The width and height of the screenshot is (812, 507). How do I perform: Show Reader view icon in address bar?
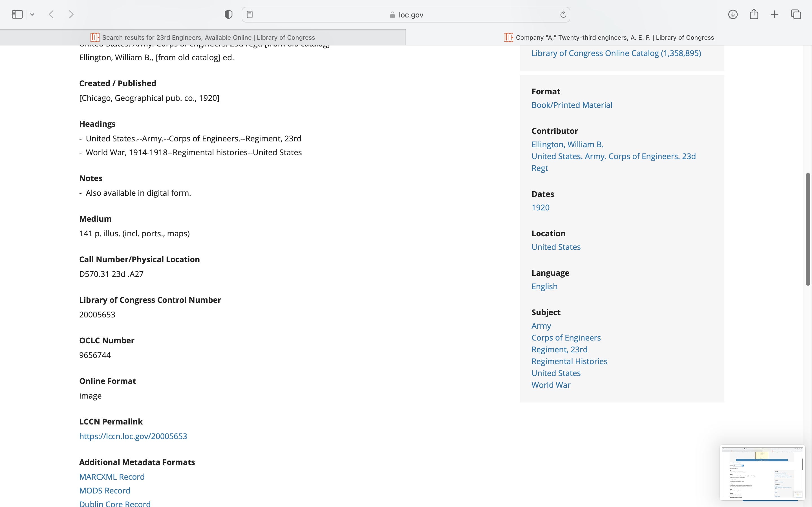point(250,14)
